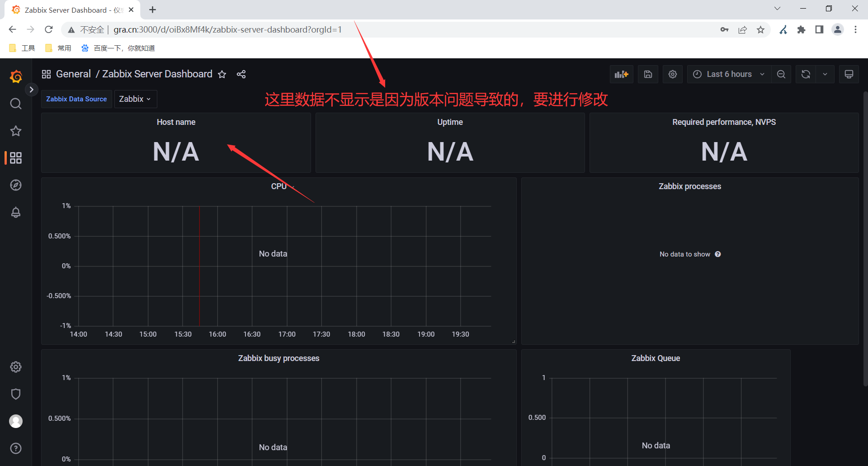Viewport: 868px width, 466px height.
Task: Go back to the previous page
Action: click(x=12, y=29)
